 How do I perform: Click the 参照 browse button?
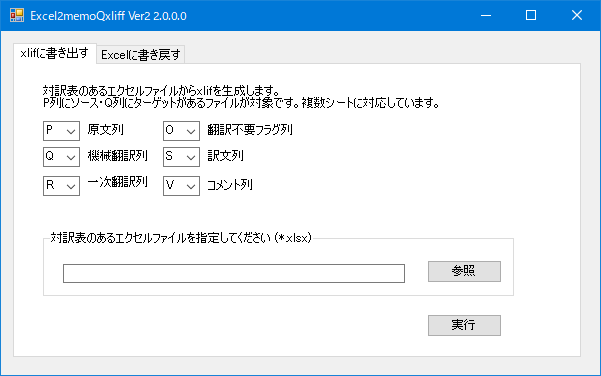[x=464, y=271]
